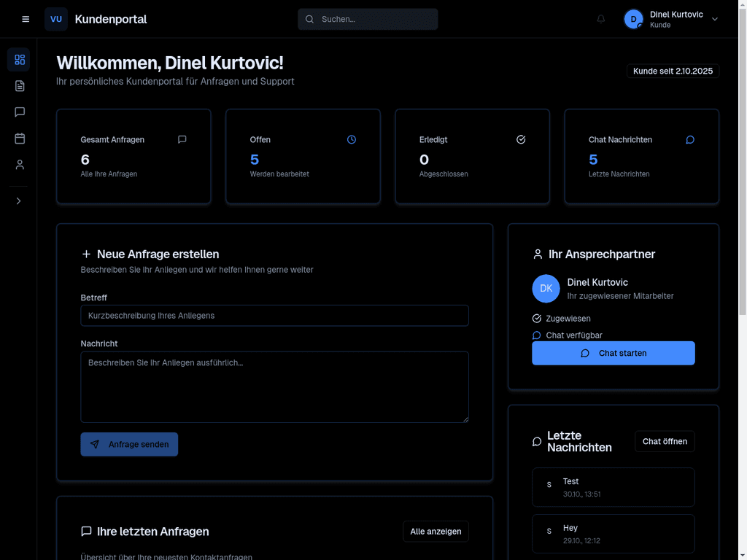The height and width of the screenshot is (560, 747).
Task: Select the chat bubble icon in the sidebar
Action: (19, 112)
